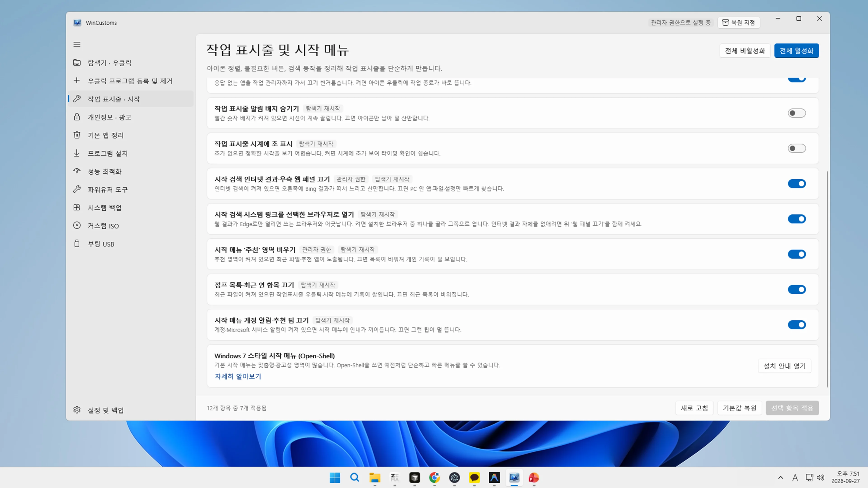This screenshot has height=488, width=868.
Task: Turn off 선택한 브라우저로 열기 toggle
Action: (x=797, y=219)
